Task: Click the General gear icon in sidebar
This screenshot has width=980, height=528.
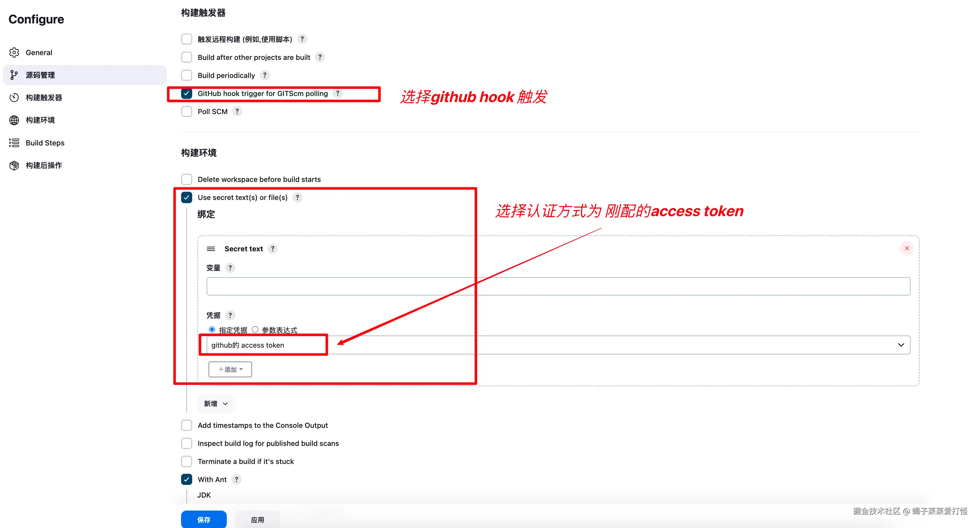Action: (x=14, y=53)
